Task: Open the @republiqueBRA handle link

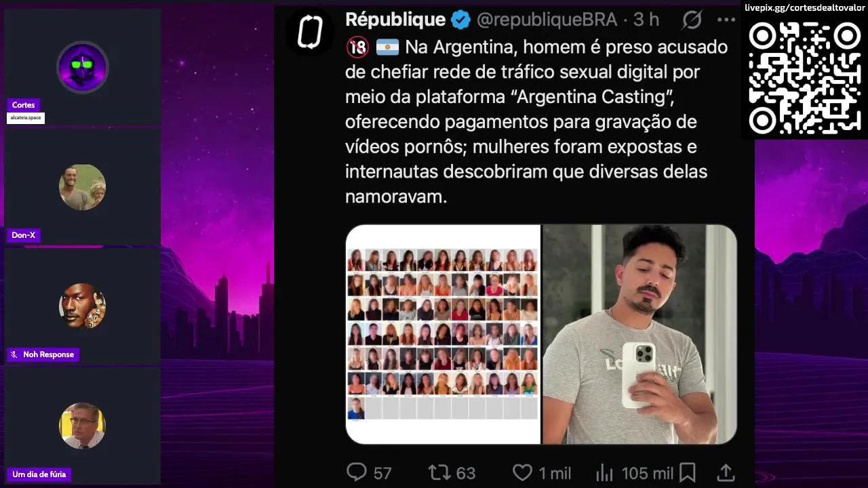Action: coord(547,20)
